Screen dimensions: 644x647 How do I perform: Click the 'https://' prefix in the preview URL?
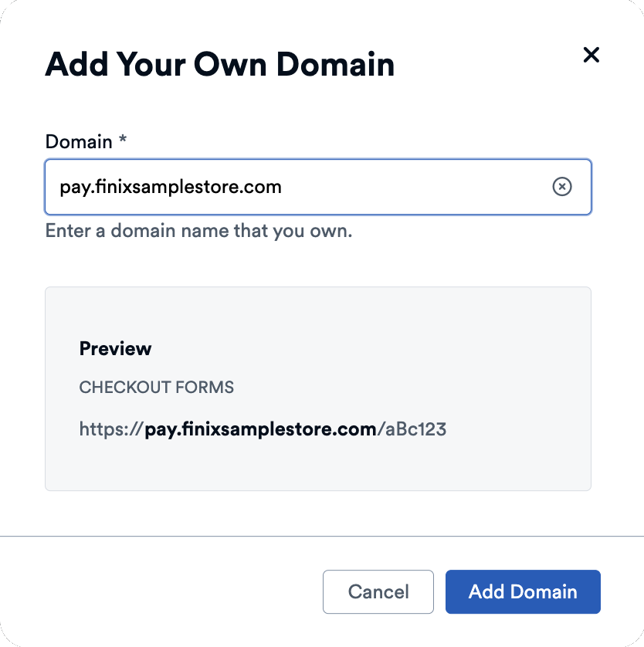coord(111,429)
